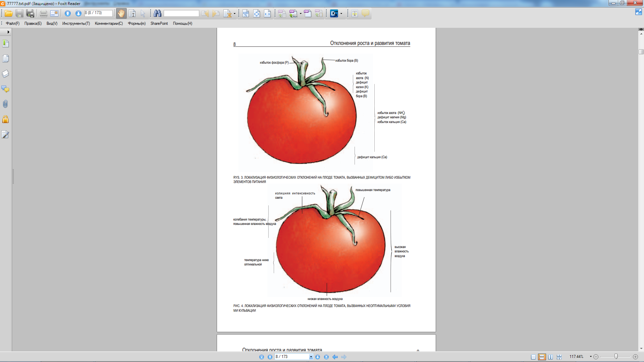This screenshot has height=362, width=644.
Task: Open the Security lock panel icon
Action: click(x=5, y=119)
